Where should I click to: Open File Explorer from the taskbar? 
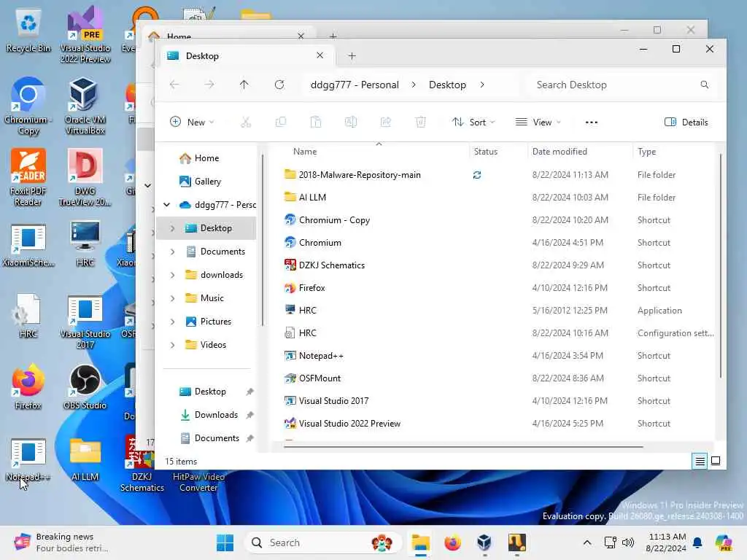(421, 542)
